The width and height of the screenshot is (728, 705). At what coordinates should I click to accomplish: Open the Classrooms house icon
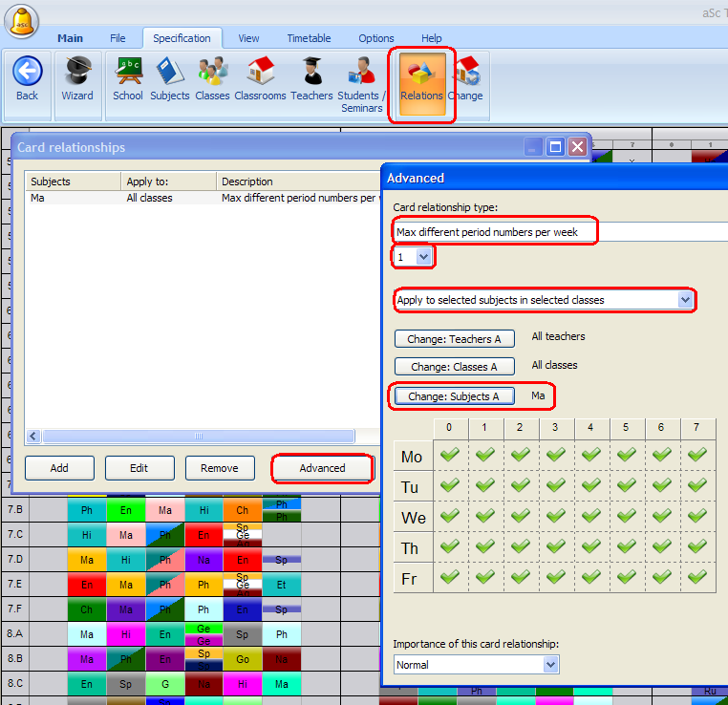tap(260, 72)
